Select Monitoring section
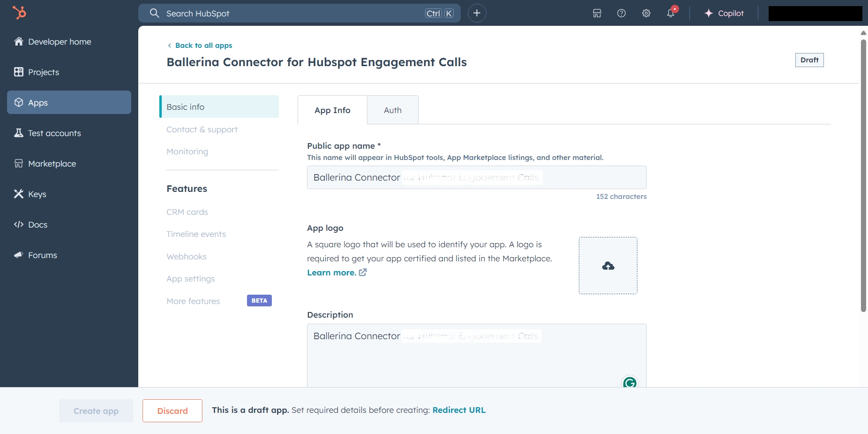This screenshot has width=868, height=434. pyautogui.click(x=187, y=152)
